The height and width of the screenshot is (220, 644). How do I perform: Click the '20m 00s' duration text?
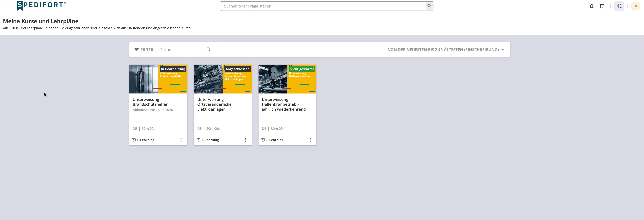(x=213, y=129)
